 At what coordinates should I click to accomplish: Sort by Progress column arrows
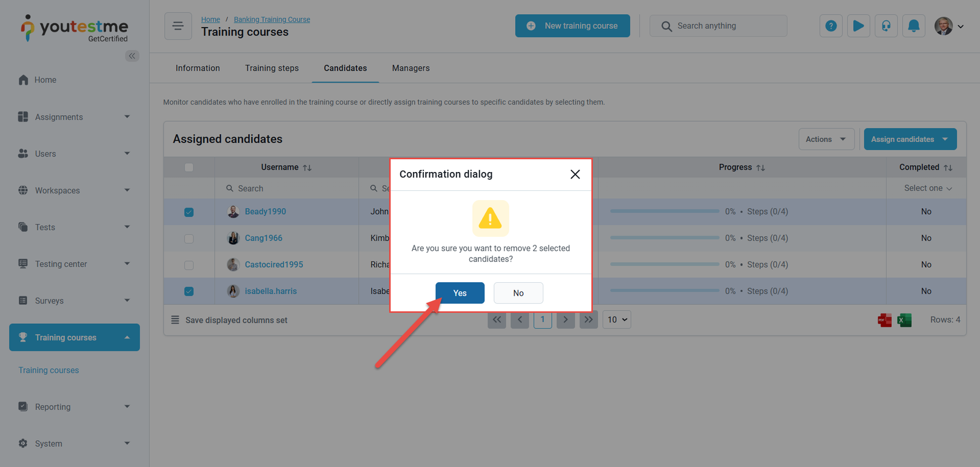(761, 168)
